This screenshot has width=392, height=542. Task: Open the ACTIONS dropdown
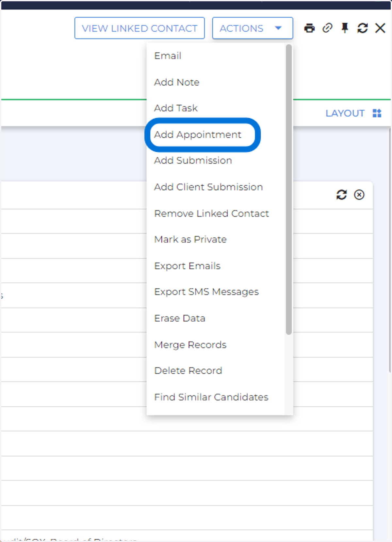(253, 28)
